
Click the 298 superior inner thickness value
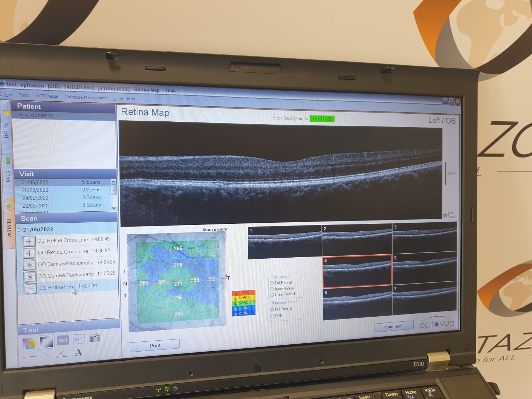pos(178,265)
